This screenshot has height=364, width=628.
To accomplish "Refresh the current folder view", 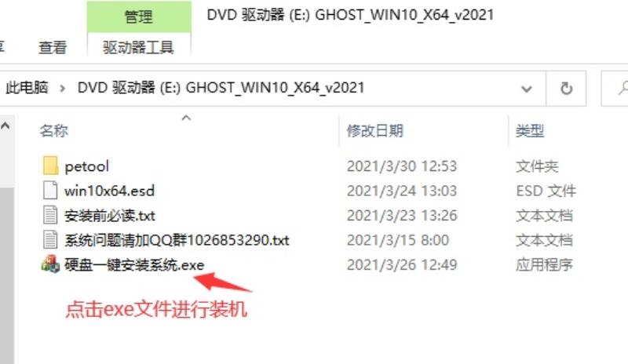I will [566, 89].
